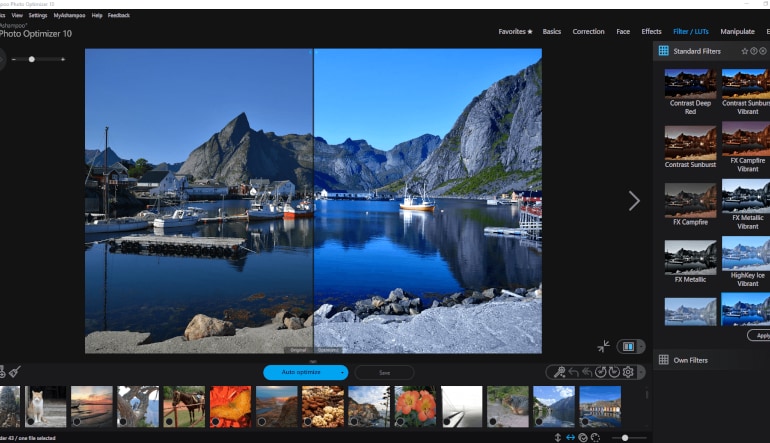This screenshot has height=443, width=770.
Task: Open the Help menu
Action: (x=97, y=15)
